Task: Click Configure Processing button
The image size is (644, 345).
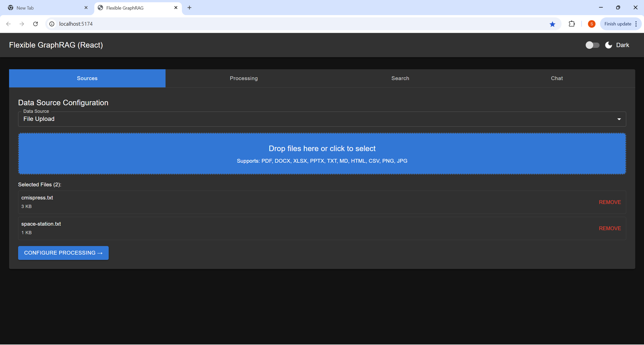Action: (x=63, y=253)
